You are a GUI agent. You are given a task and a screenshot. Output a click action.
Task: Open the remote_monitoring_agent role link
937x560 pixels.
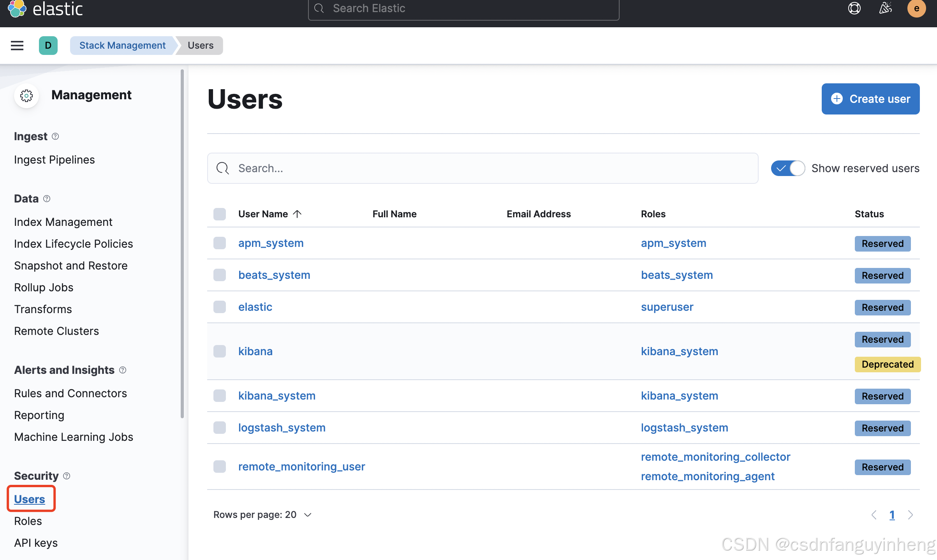[x=708, y=476]
